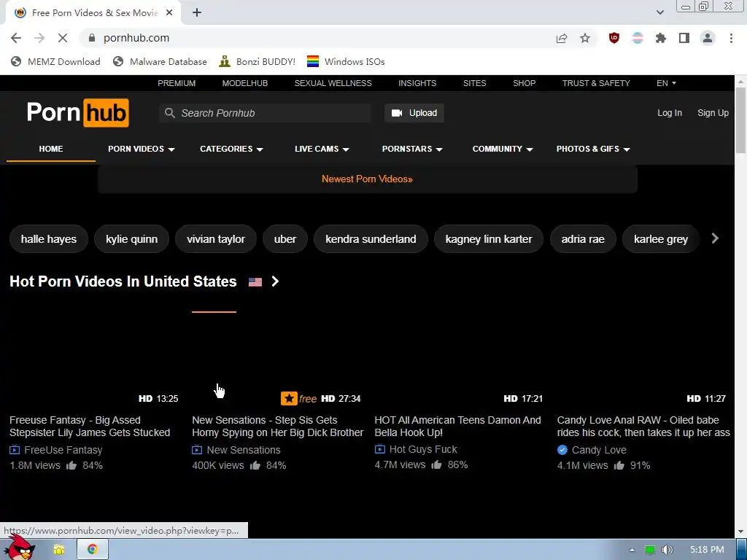
Task: Open the Extensions puzzle piece menu
Action: click(661, 38)
